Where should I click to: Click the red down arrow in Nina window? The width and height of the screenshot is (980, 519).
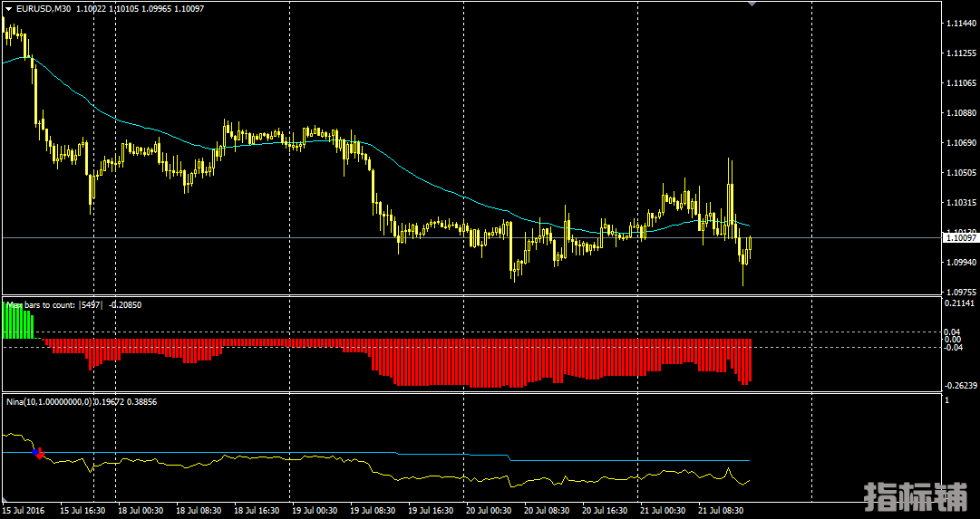pos(40,453)
